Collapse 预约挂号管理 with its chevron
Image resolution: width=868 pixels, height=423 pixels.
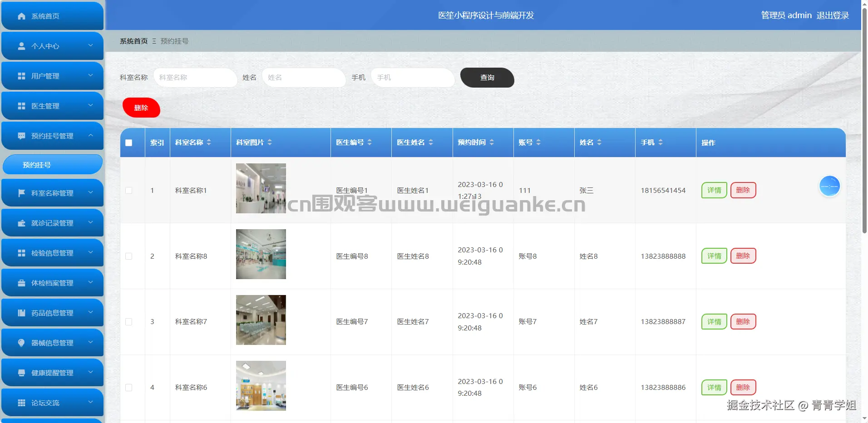point(90,135)
